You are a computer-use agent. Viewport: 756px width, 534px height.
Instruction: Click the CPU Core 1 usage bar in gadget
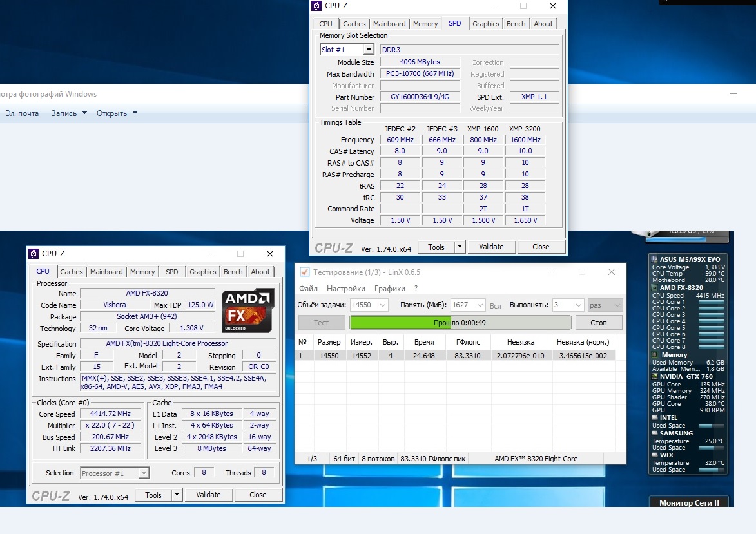[711, 302]
